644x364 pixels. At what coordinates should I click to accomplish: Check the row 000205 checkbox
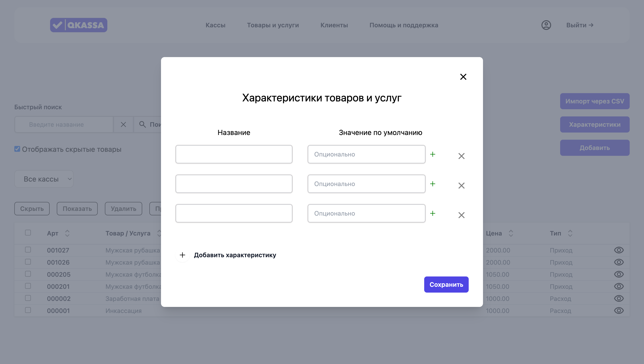(x=28, y=274)
